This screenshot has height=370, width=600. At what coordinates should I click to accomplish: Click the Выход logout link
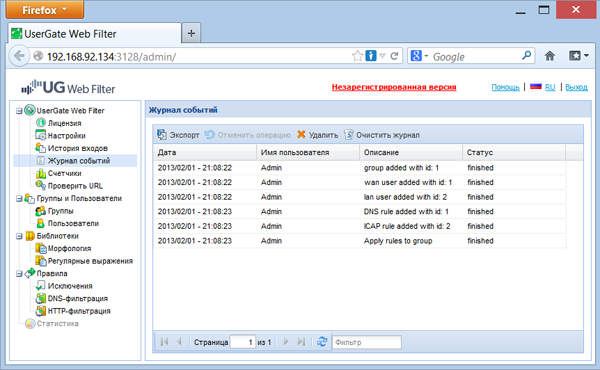click(x=576, y=87)
